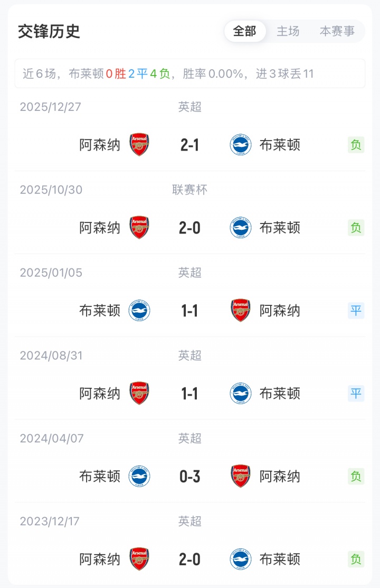Screen dimensions: 380x588
Task: Click Arsenal crest in 2025/10/30 League Cup match
Action: click(139, 228)
